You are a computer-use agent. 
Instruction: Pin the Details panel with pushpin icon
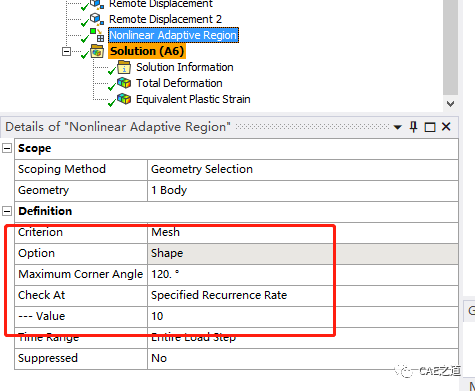(413, 127)
